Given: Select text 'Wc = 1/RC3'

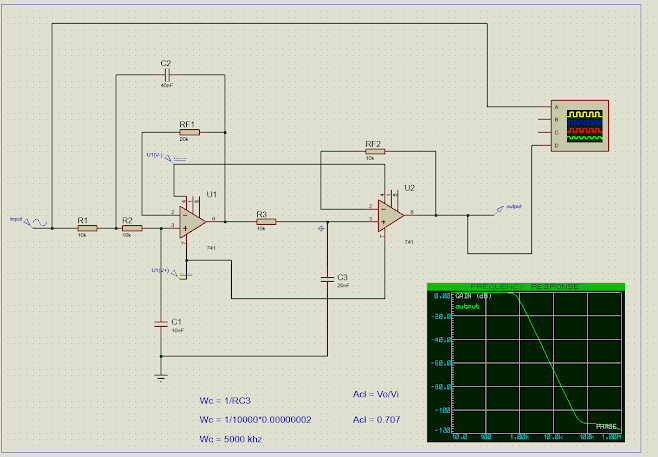Looking at the screenshot, I should (x=225, y=401).
